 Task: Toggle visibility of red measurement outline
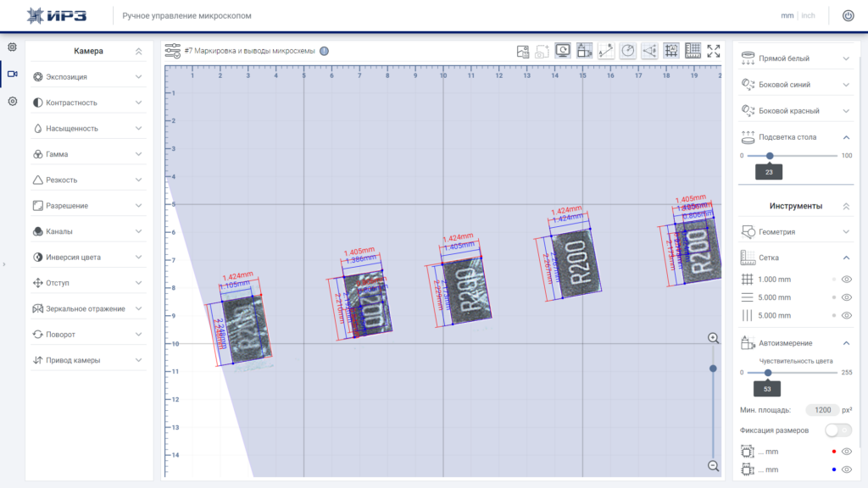[847, 452]
